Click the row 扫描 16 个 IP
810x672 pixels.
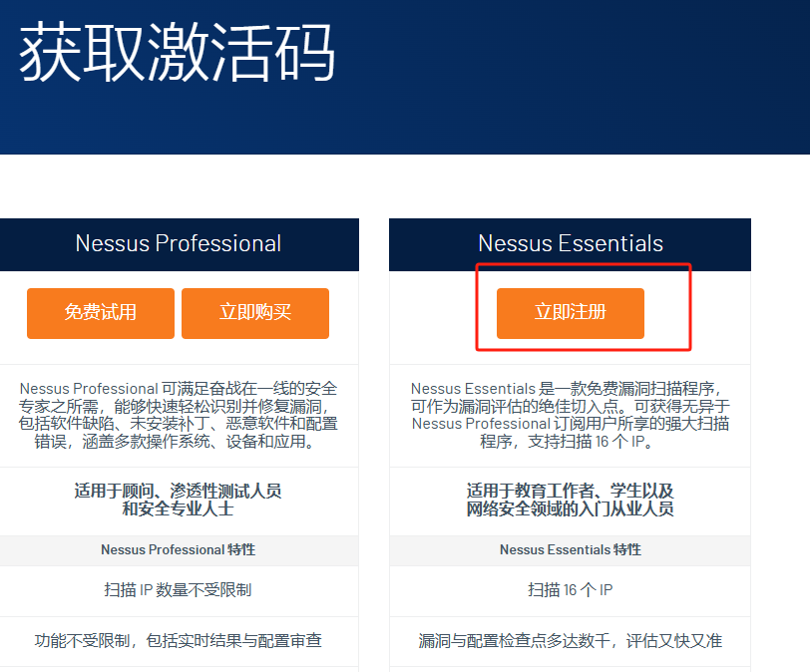coord(570,590)
